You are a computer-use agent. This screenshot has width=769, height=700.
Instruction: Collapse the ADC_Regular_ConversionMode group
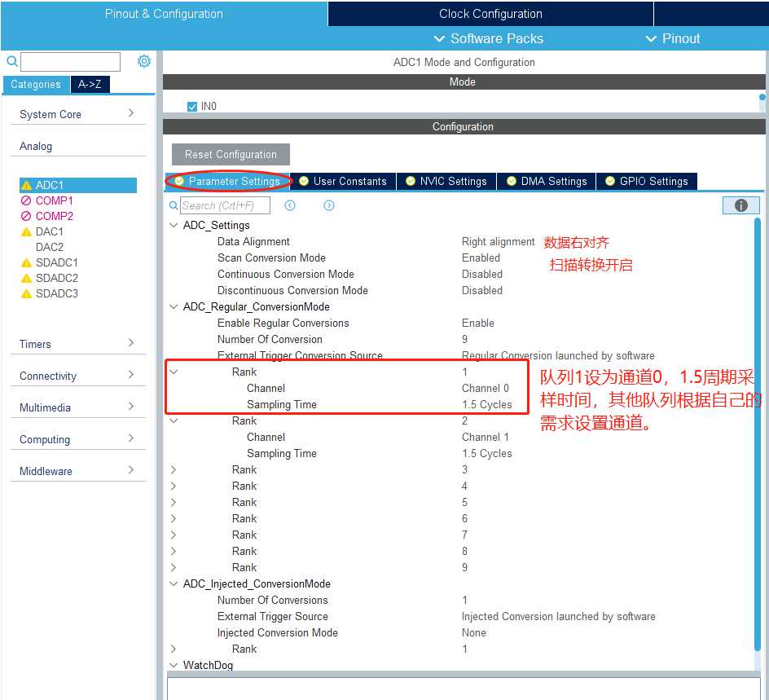(174, 306)
